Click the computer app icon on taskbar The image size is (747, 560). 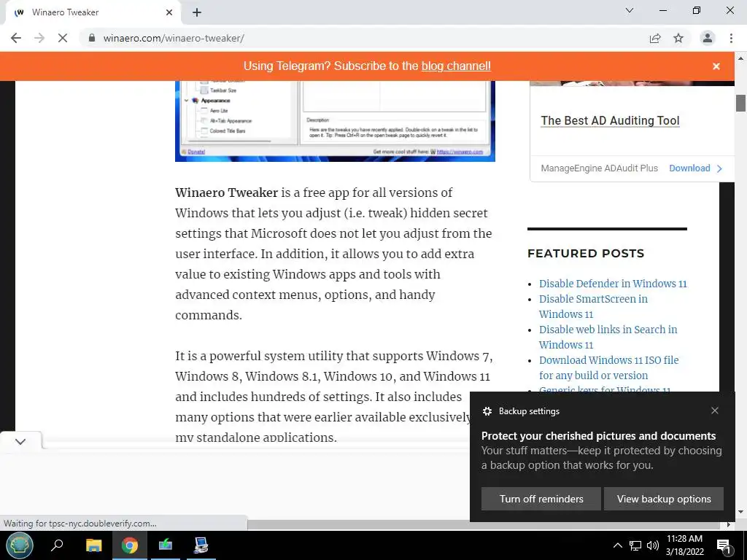point(201,545)
